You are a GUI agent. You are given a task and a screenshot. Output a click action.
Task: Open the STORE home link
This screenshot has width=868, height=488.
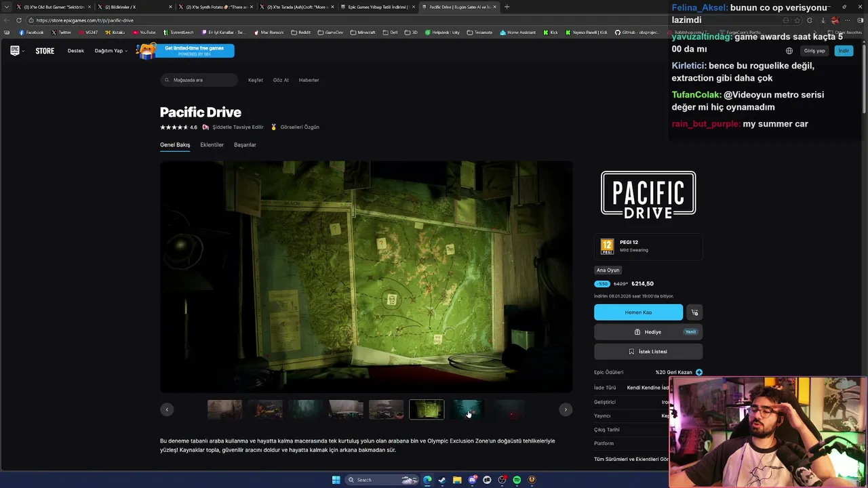tap(45, 51)
